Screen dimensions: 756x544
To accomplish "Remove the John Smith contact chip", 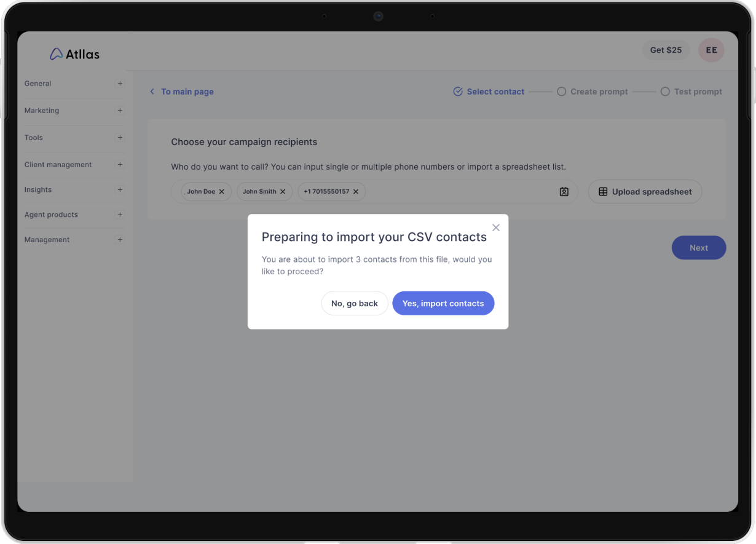I will tap(283, 192).
